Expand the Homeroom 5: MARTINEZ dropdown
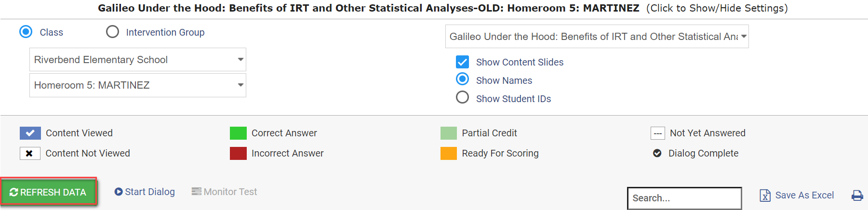This screenshot has height=210, width=868. (138, 85)
